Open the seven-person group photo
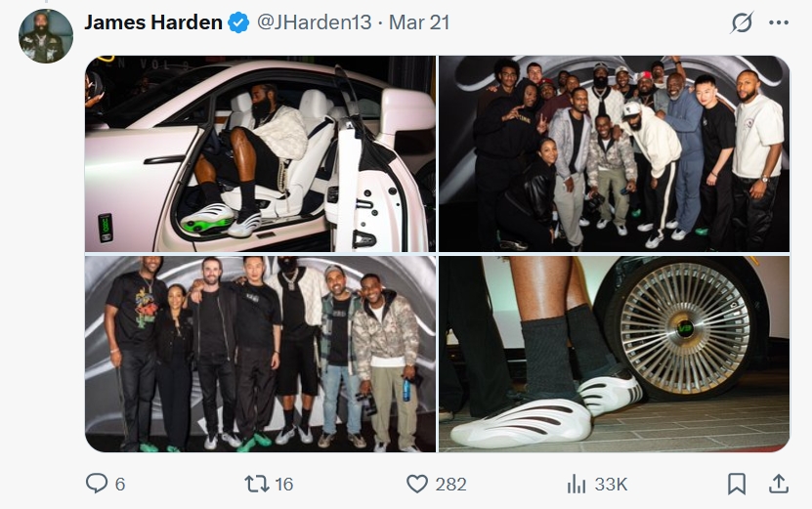 [x=260, y=355]
